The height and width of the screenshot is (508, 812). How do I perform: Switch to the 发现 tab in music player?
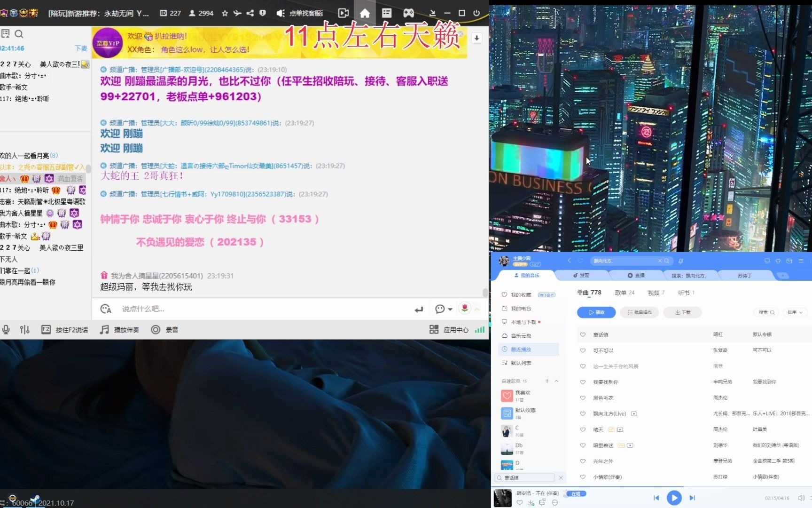click(x=583, y=275)
